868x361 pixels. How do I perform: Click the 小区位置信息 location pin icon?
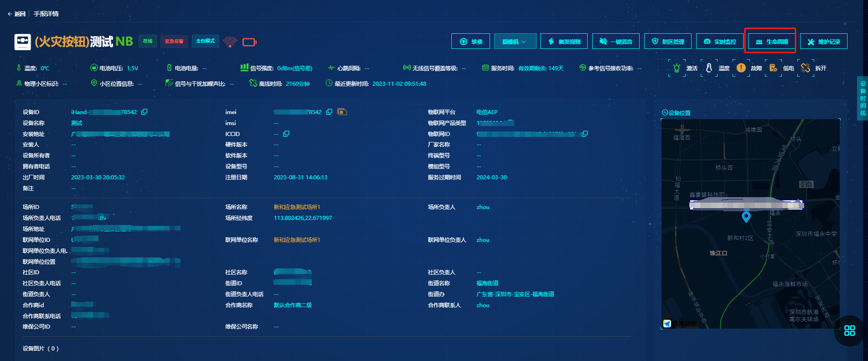point(94,83)
